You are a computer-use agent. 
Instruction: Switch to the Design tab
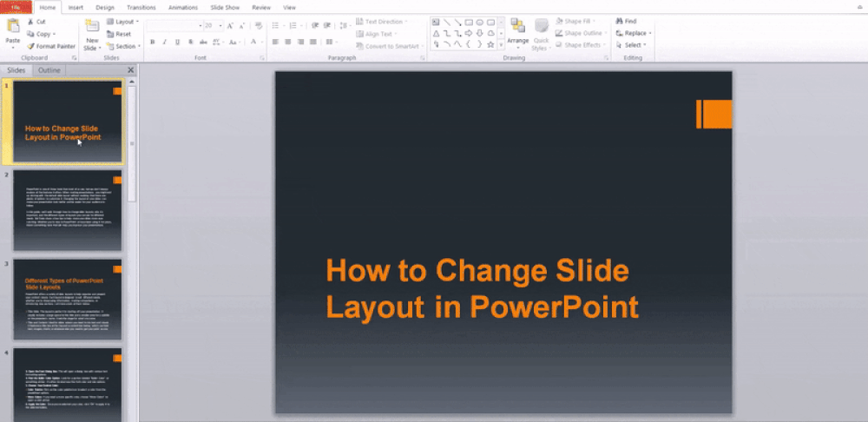pos(105,8)
